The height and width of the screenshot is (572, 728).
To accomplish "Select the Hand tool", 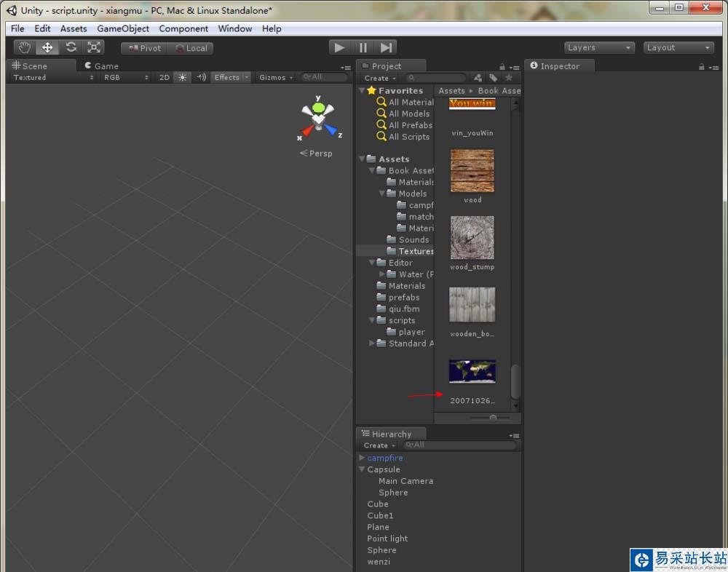I will click(24, 47).
